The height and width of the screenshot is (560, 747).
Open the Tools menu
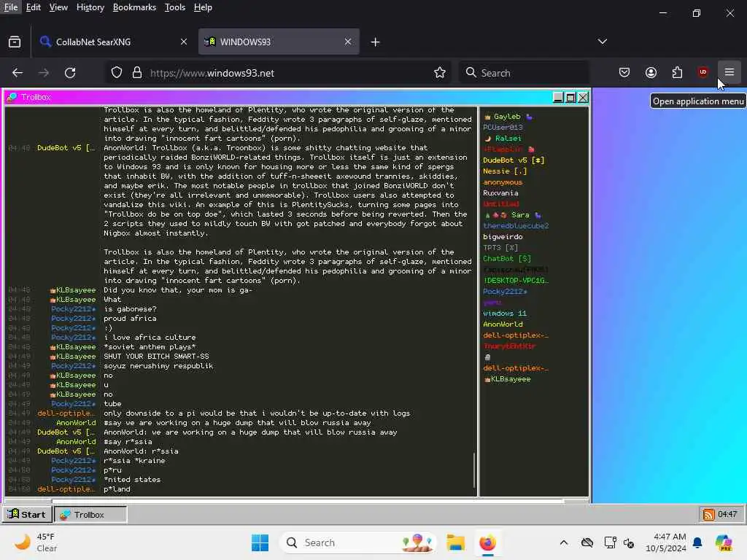click(x=175, y=7)
